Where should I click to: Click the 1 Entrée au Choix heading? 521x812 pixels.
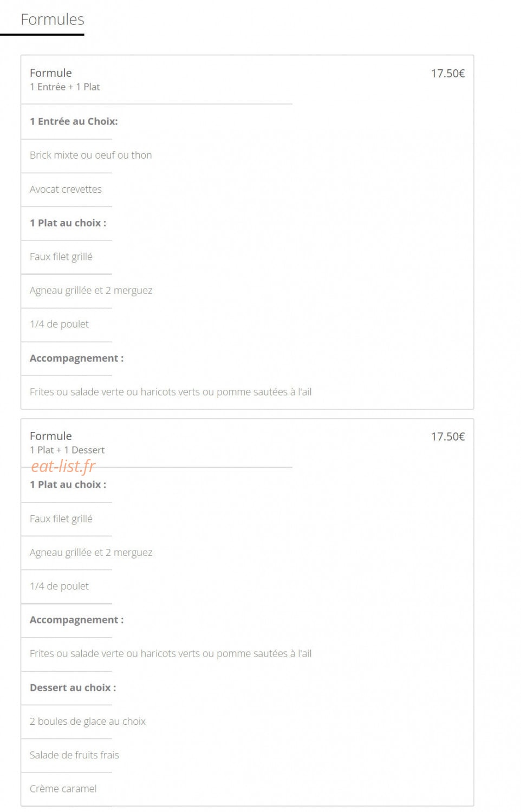[74, 121]
